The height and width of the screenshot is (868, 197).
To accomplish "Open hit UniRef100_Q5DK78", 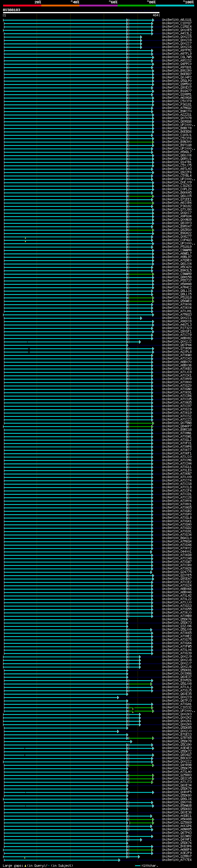I will click(177, 741).
